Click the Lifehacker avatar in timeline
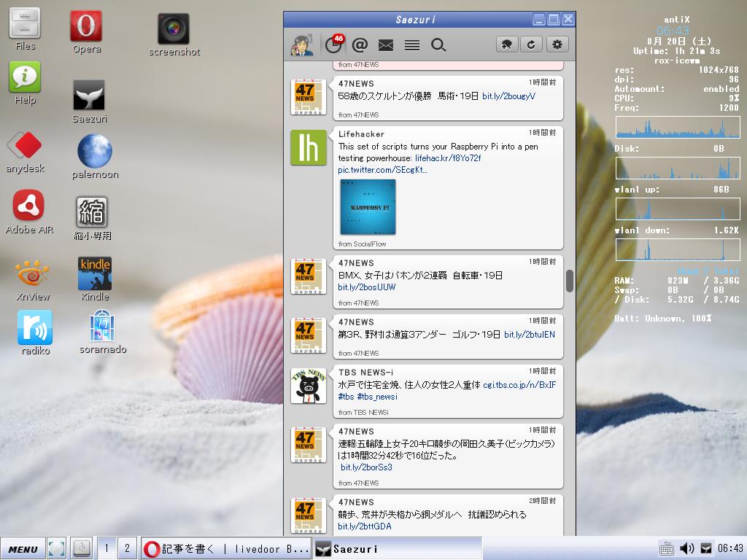 pyautogui.click(x=309, y=147)
